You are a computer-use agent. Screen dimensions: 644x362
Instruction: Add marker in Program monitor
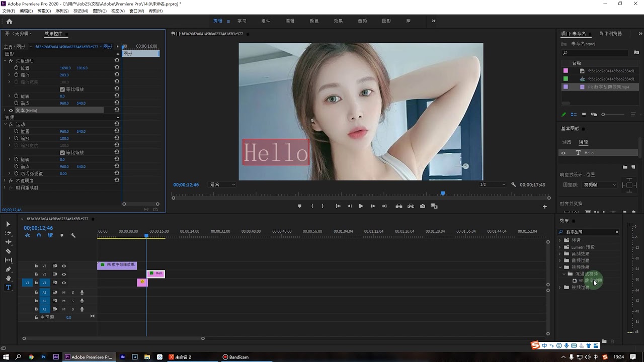tap(299, 206)
